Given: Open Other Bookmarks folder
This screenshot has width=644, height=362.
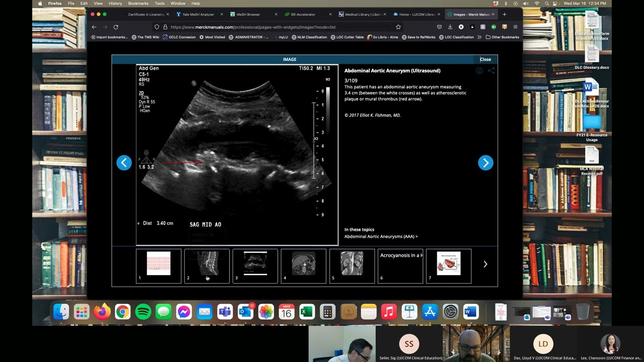Looking at the screenshot, I should point(502,37).
